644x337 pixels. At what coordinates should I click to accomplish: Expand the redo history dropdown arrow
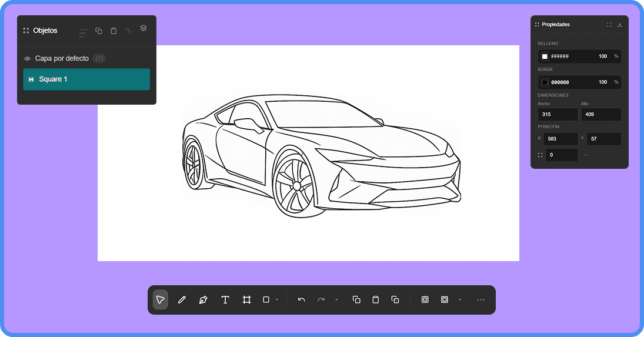(336, 300)
